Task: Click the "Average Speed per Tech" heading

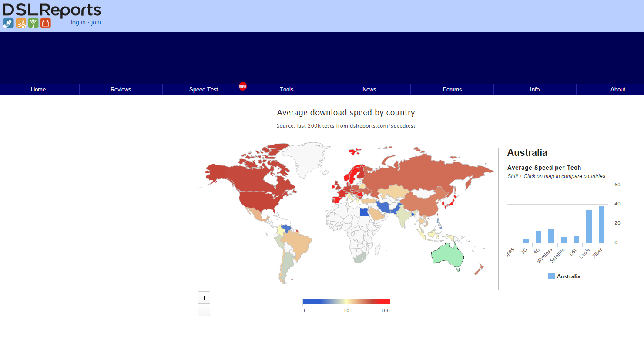Action: 544,168
